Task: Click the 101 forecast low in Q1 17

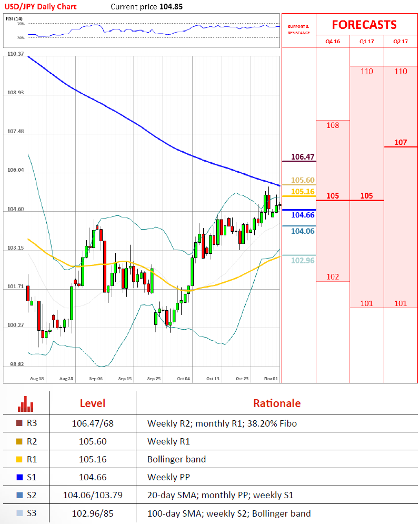Action: 367,303
